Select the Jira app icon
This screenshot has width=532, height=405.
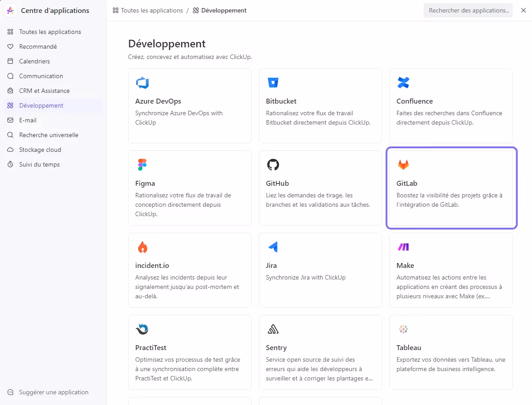click(273, 246)
